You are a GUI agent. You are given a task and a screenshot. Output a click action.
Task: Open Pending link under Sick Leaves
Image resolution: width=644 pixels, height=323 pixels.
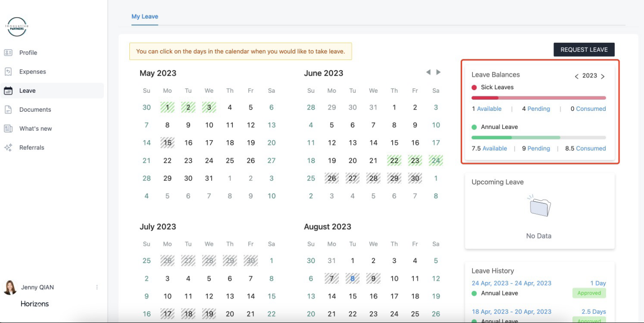pos(539,109)
